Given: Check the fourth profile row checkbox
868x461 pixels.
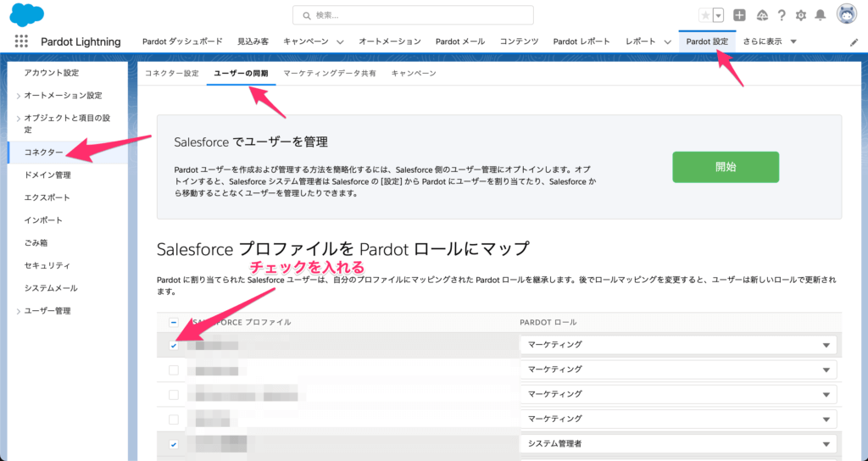Looking at the screenshot, I should pyautogui.click(x=174, y=419).
